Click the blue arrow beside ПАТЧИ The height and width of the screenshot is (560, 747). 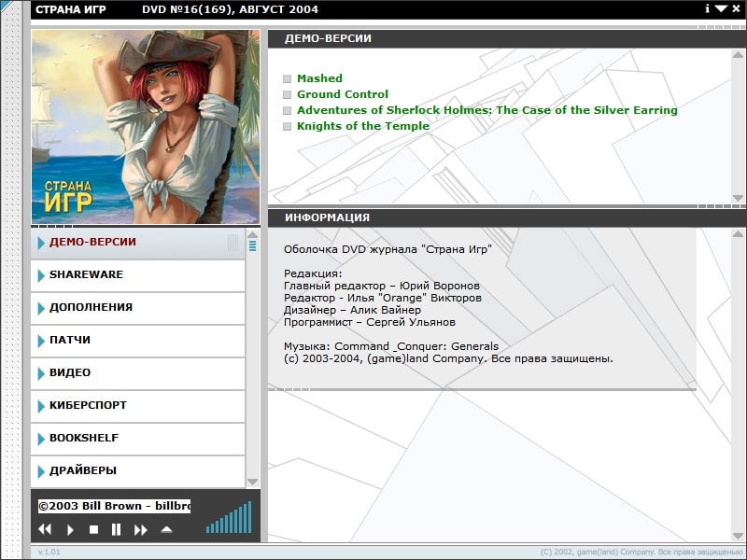click(x=41, y=341)
